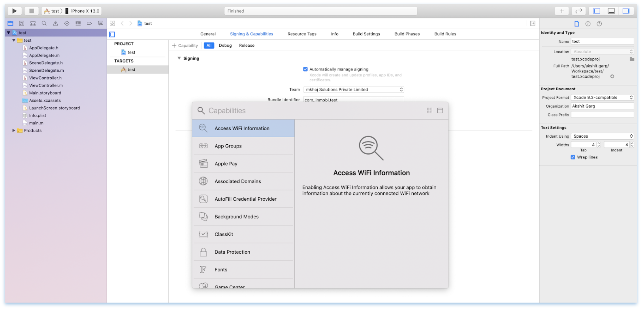This screenshot has height=312, width=644.
Task: Open the Location dropdown
Action: tap(602, 52)
